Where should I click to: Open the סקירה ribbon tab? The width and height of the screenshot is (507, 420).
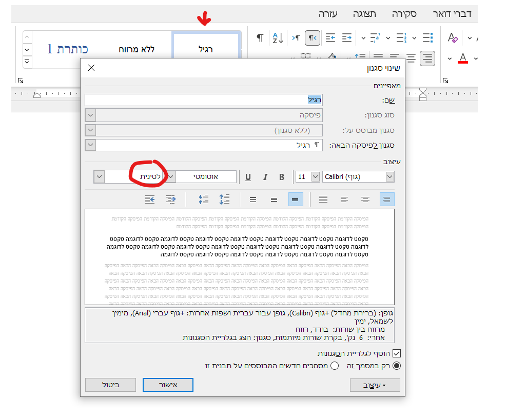(404, 14)
